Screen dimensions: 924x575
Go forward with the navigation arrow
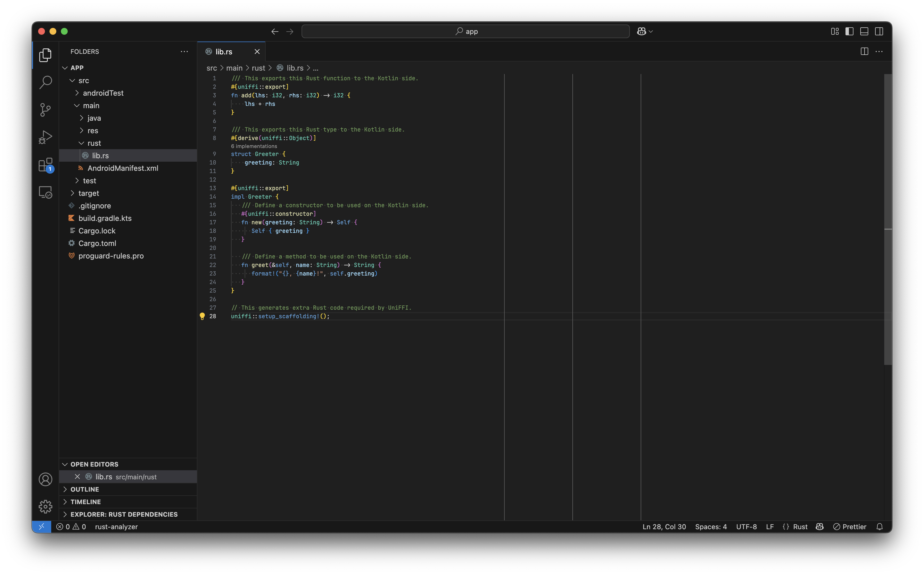pyautogui.click(x=290, y=31)
